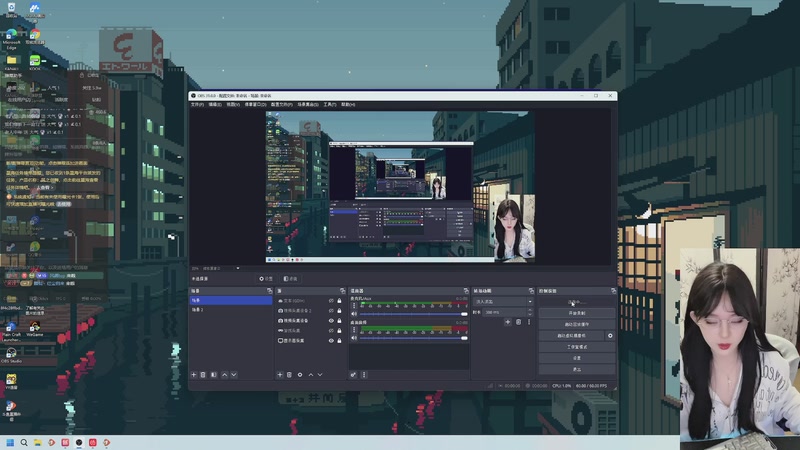Mute the Desktop Audio channel
The width and height of the screenshot is (800, 450).
354,338
